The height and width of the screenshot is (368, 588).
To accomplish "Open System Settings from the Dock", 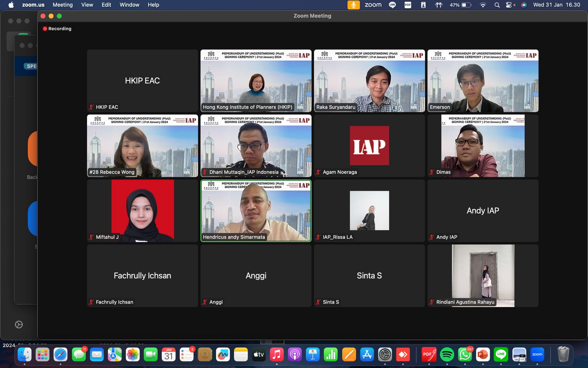I will click(x=385, y=355).
